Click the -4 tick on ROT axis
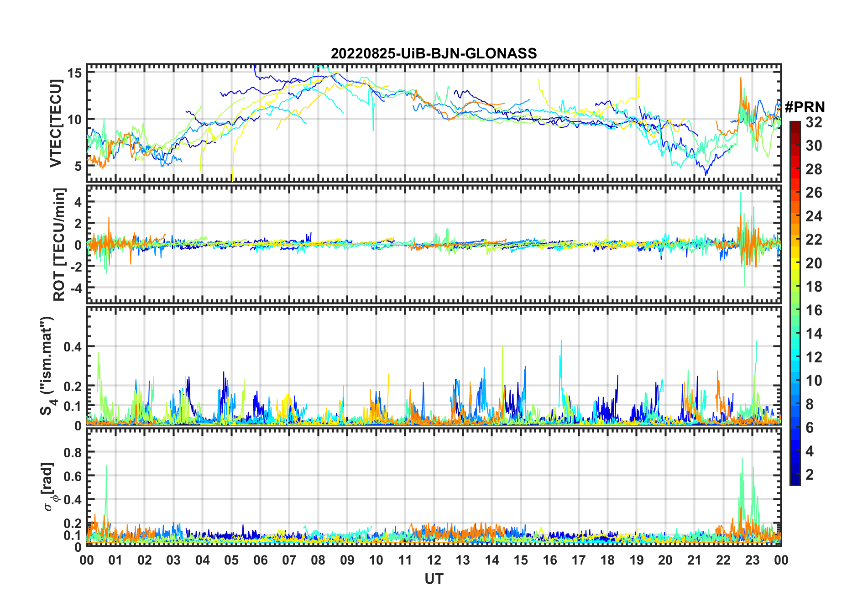This screenshot has height=607, width=868. click(73, 288)
